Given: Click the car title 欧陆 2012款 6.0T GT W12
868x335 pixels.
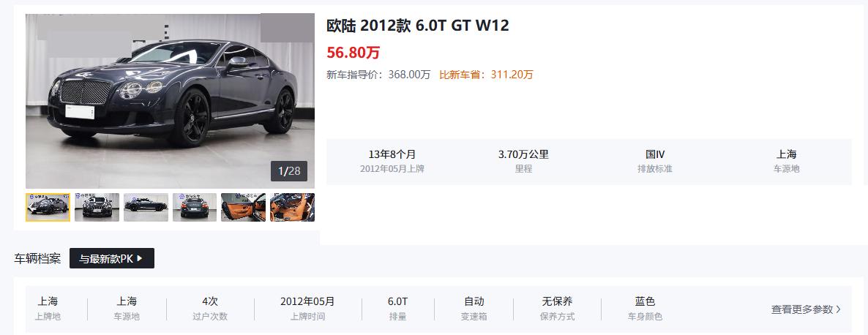Looking at the screenshot, I should [x=417, y=26].
